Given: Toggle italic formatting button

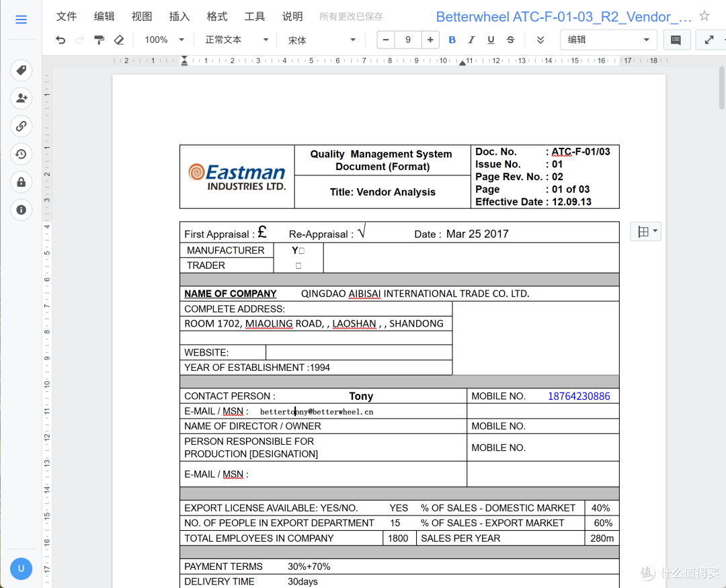Looking at the screenshot, I should click(x=471, y=40).
